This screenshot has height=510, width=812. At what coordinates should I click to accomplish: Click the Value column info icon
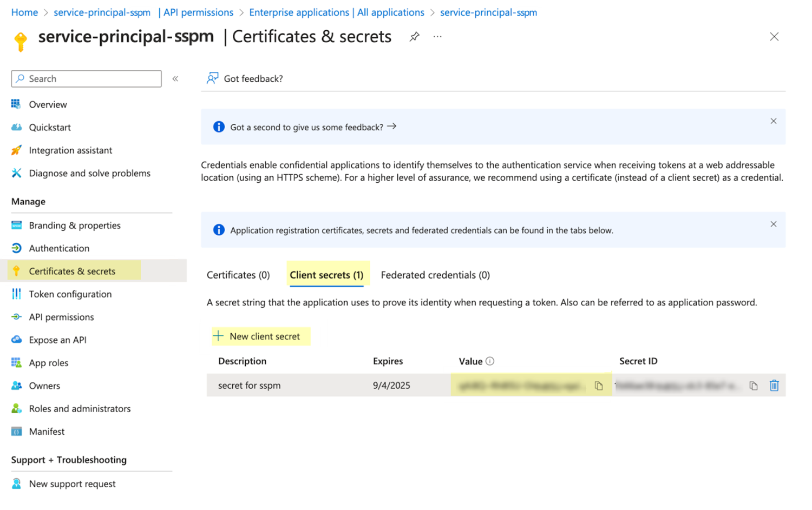coord(490,361)
